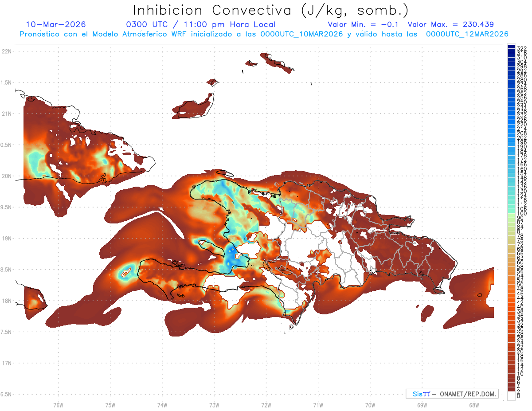The image size is (532, 411).
Task: Click the 'Pronostico con el Modelo Atmosferico WRF' line
Action: tap(104, 34)
